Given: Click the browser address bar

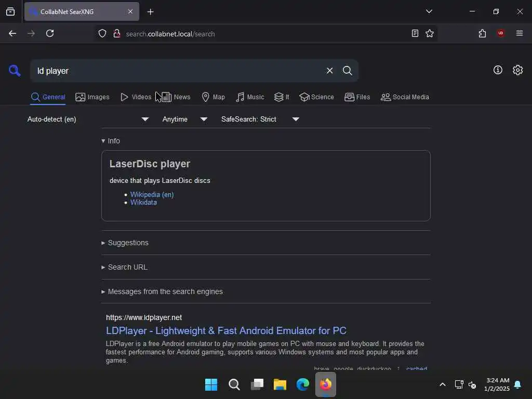Looking at the screenshot, I should pos(264,34).
